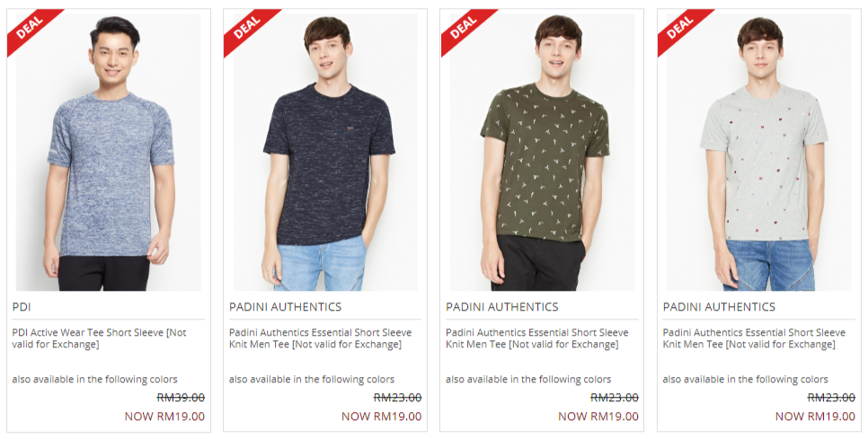Open the blue PDI active wear tee photo
This screenshot has width=868, height=439.
(109, 152)
